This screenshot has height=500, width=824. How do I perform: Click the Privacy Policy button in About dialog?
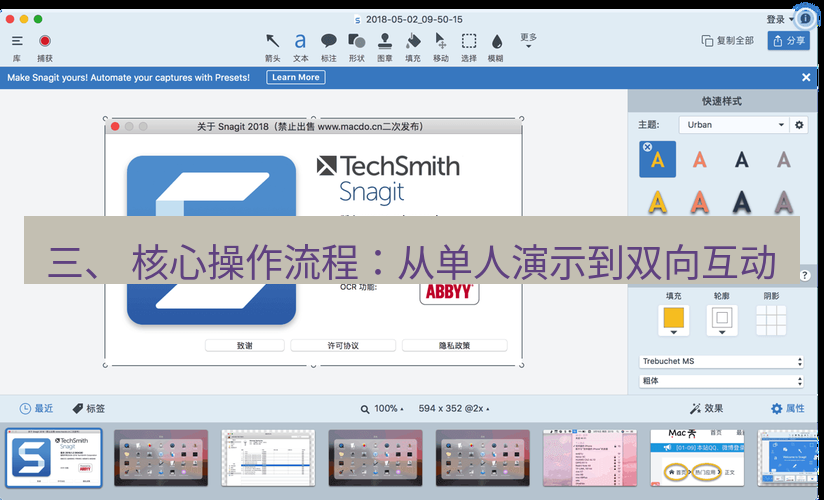pos(455,345)
